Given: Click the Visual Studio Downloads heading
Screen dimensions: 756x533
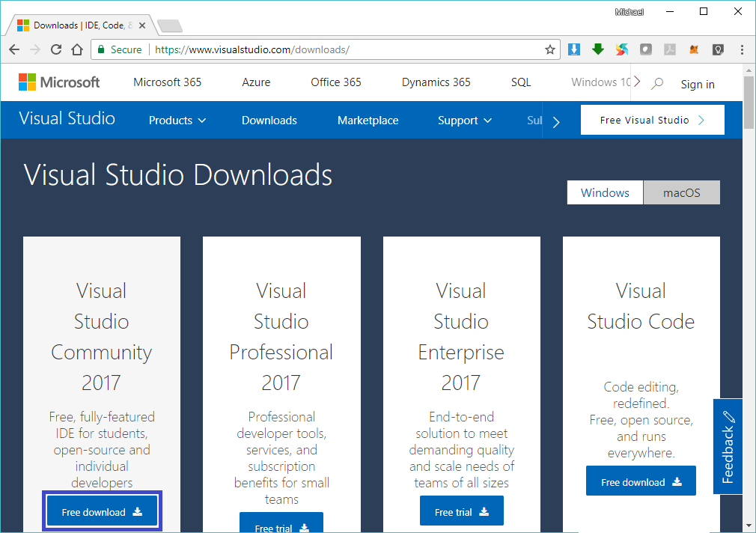Looking at the screenshot, I should (178, 174).
